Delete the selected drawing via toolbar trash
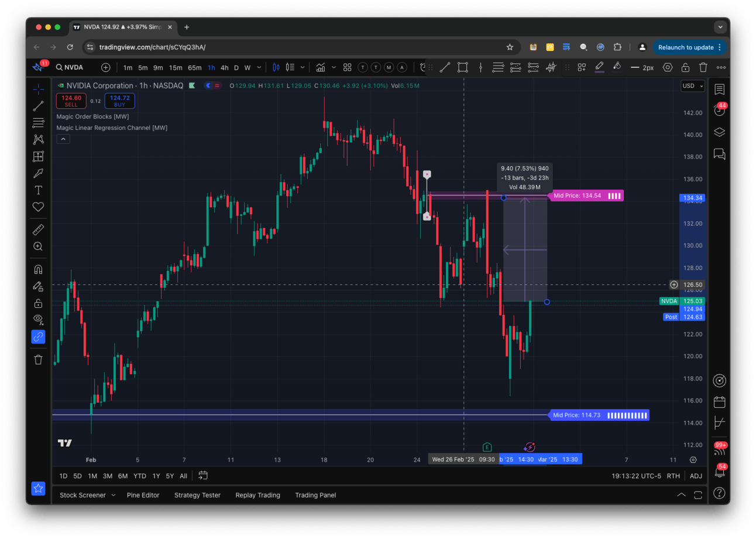This screenshot has width=756, height=539. [703, 68]
